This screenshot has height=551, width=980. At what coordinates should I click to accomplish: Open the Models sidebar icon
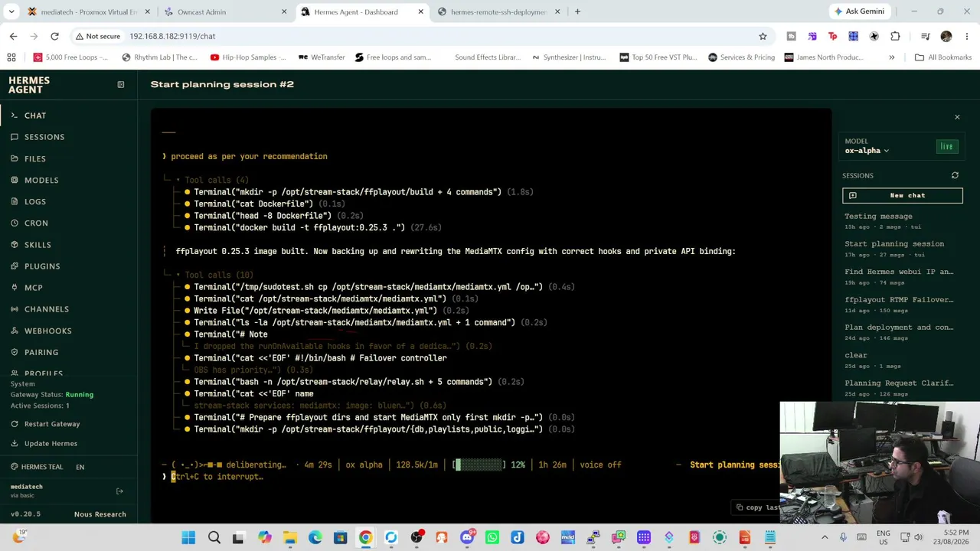pos(14,180)
